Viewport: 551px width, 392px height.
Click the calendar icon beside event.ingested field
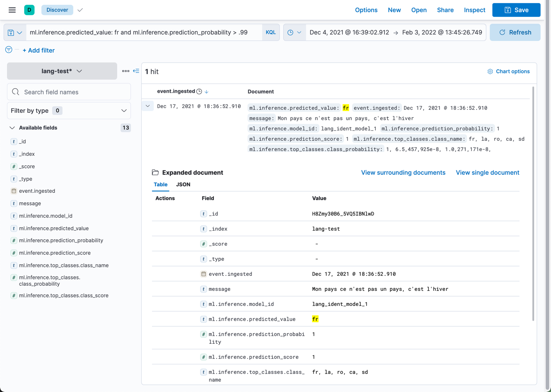click(x=13, y=191)
